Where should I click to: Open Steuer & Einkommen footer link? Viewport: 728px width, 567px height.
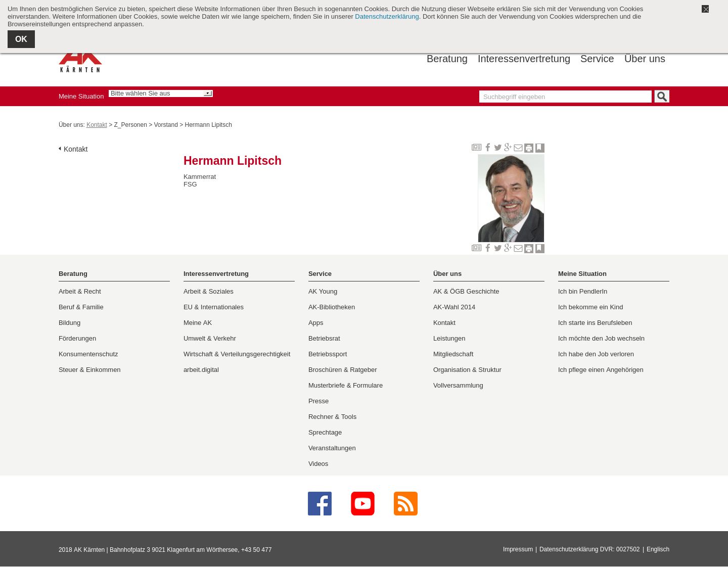pos(89,370)
